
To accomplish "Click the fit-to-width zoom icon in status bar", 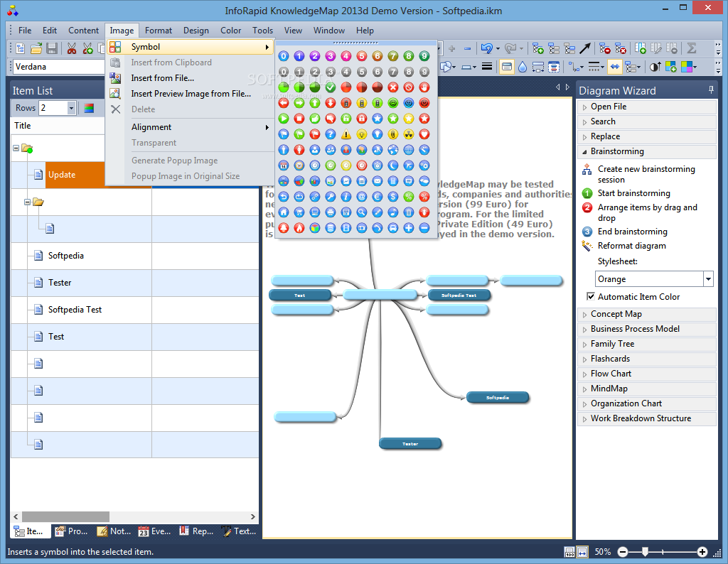I will [x=583, y=552].
